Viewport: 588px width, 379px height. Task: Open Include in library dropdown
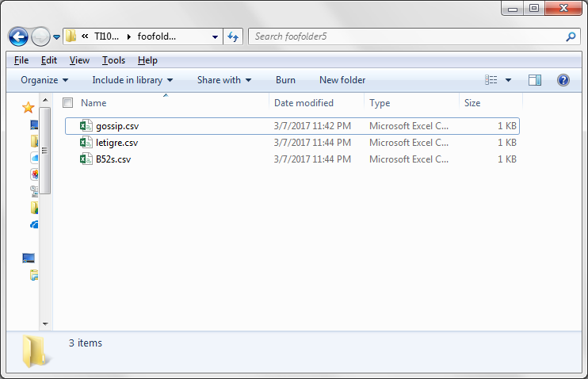(132, 80)
